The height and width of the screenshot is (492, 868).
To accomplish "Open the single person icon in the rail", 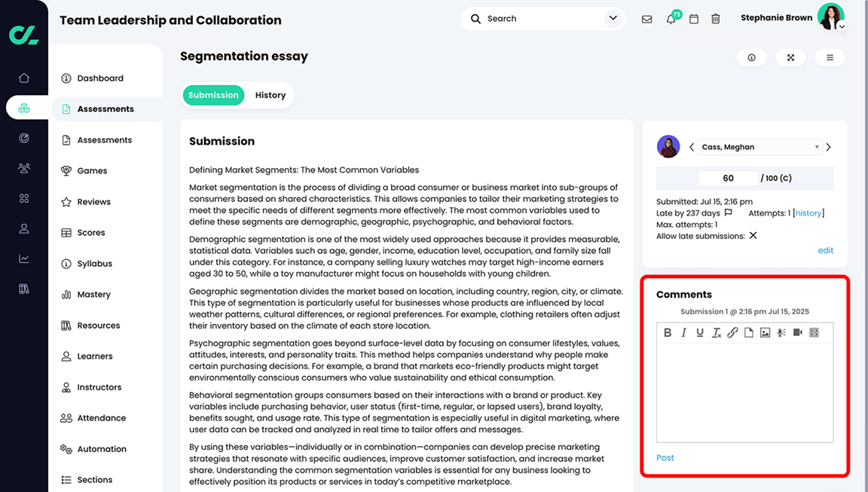I will 24,228.
